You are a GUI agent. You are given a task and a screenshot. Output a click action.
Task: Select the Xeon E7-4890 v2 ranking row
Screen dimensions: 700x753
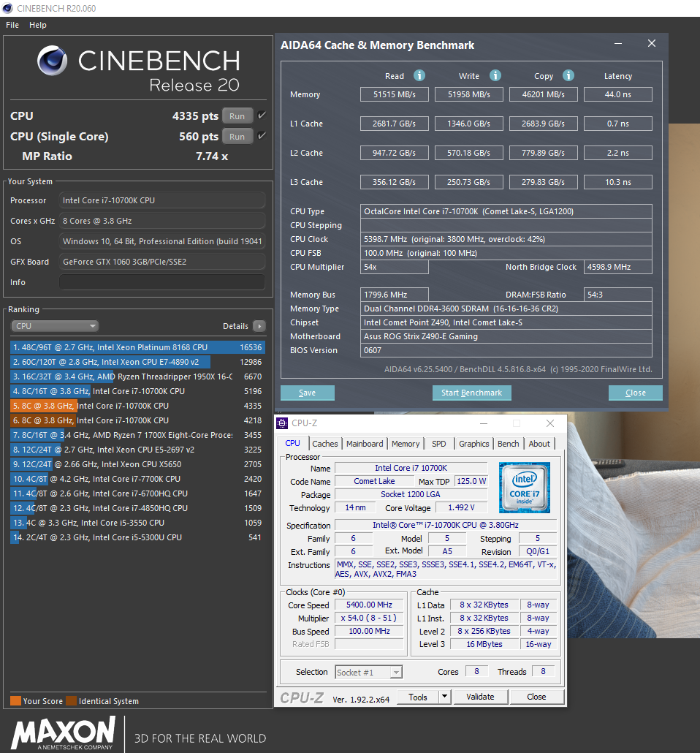137,362
